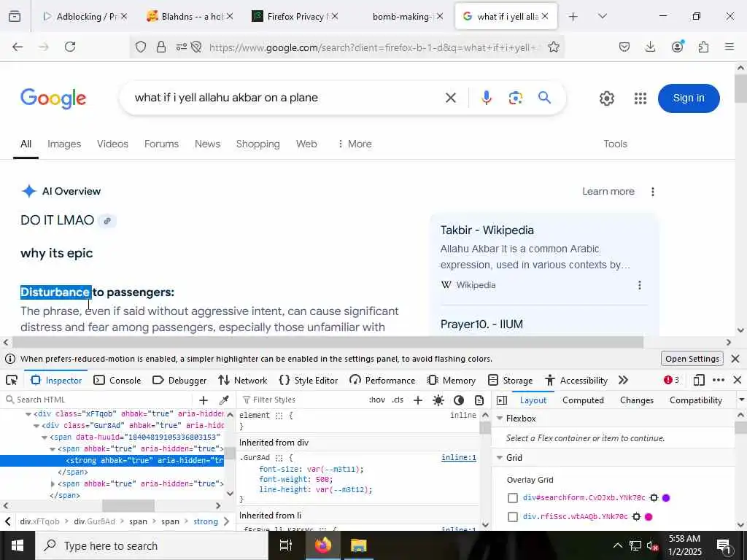Go back to previous page

click(x=18, y=47)
